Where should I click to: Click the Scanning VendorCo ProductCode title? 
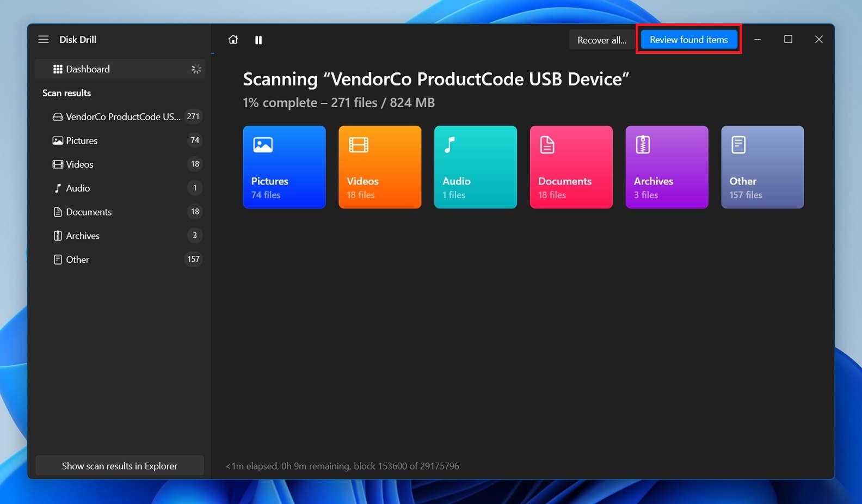(x=436, y=79)
